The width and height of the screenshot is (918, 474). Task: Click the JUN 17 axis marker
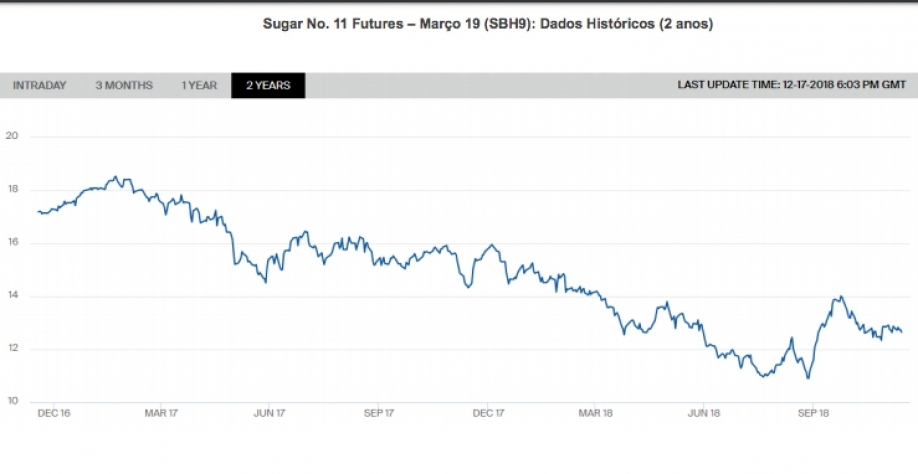coord(269,412)
